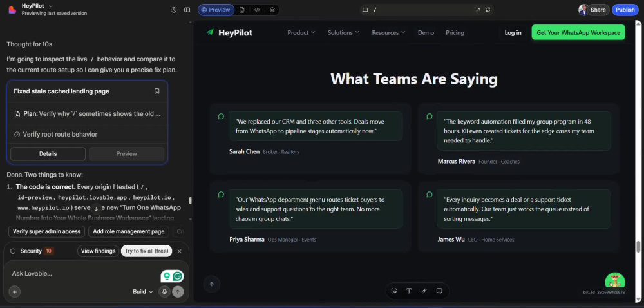Click the device size icon in address bar
644x308 pixels.
[x=365, y=10]
